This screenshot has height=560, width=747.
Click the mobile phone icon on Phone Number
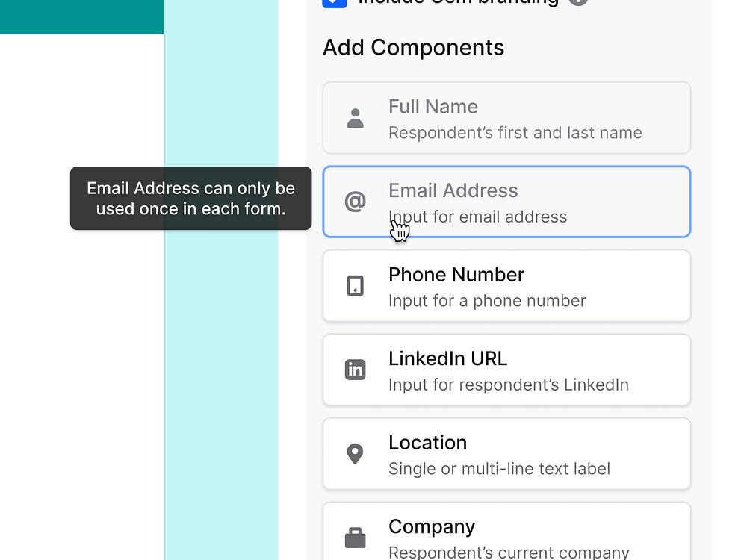[355, 285]
